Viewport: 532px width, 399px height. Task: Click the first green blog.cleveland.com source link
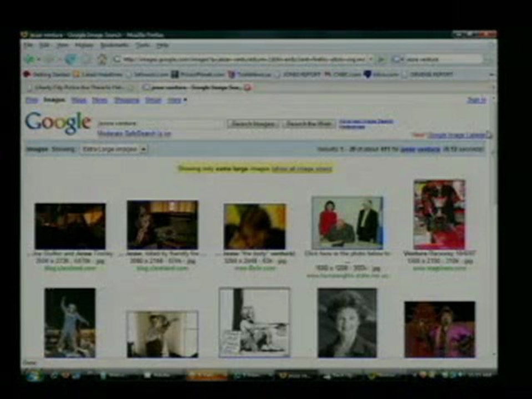(x=70, y=268)
